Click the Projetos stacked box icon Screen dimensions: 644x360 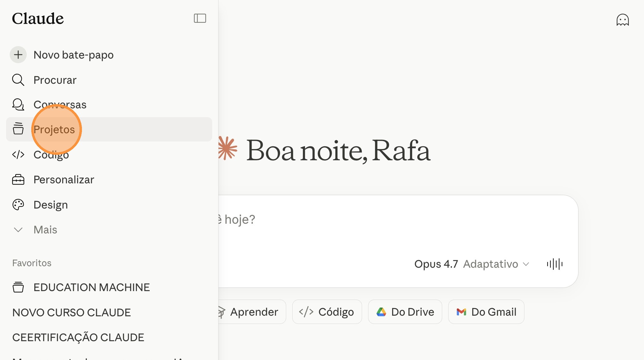[x=18, y=128]
